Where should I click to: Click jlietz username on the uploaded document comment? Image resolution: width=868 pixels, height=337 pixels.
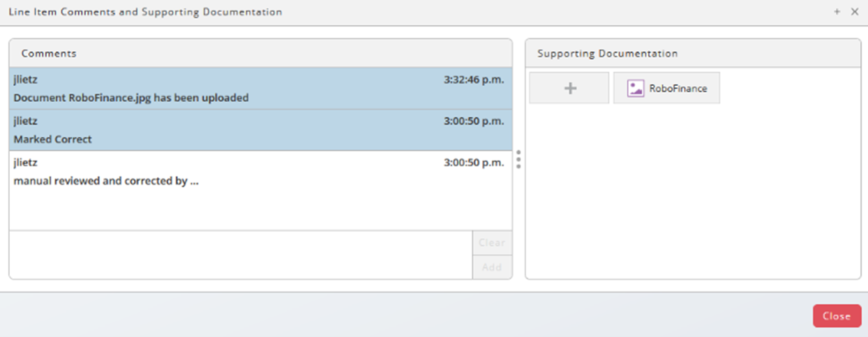coord(26,80)
